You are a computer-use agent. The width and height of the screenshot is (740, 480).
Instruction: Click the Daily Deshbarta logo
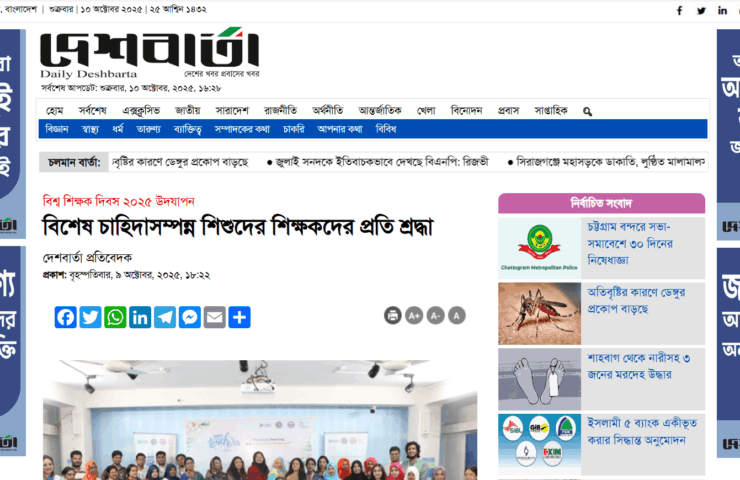point(150,53)
